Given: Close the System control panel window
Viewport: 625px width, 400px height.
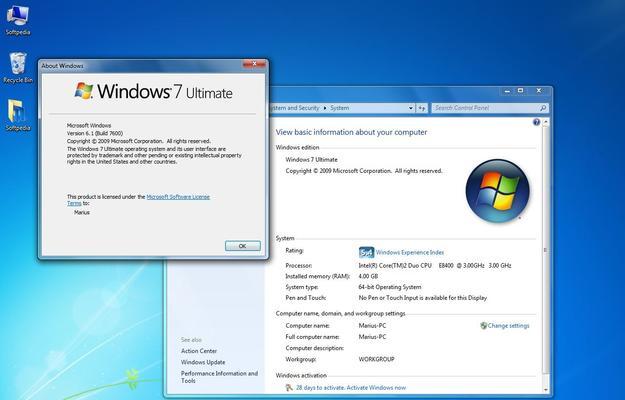Looking at the screenshot, I should (539, 91).
